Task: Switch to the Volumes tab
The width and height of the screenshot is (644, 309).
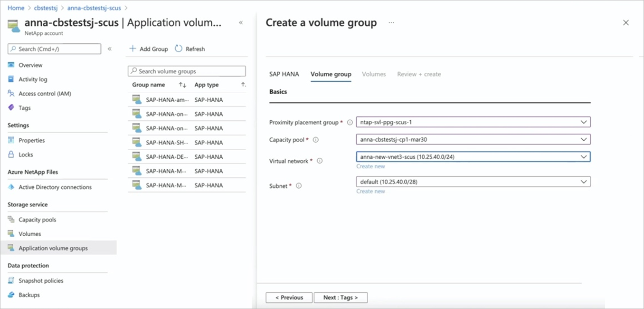Action: click(374, 74)
